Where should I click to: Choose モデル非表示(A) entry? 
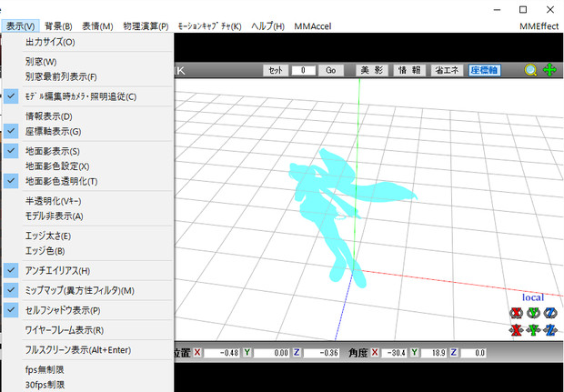[88, 216]
